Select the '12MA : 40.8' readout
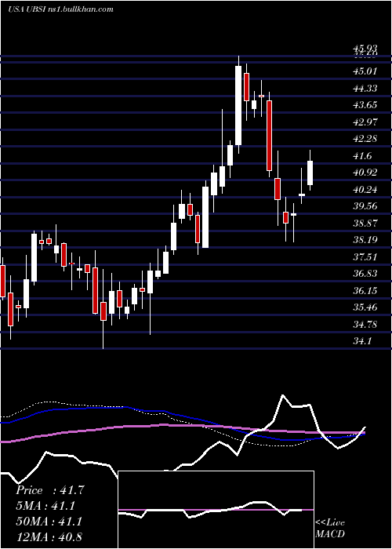 [49, 537]
